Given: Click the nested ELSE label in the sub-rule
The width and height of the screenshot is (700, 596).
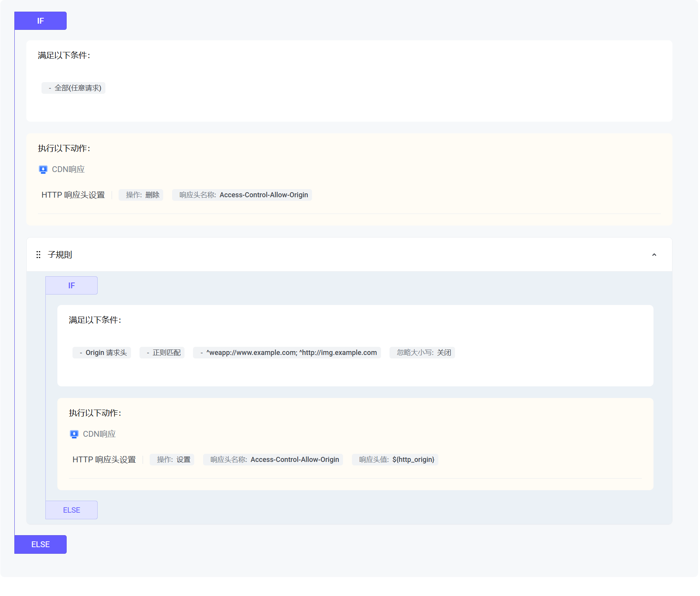Looking at the screenshot, I should point(71,510).
